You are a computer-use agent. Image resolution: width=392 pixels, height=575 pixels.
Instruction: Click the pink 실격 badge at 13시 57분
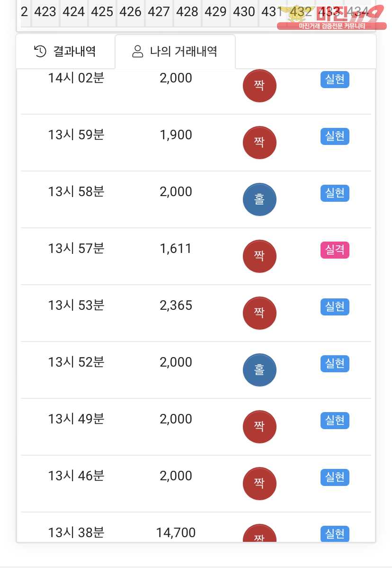[x=335, y=250]
